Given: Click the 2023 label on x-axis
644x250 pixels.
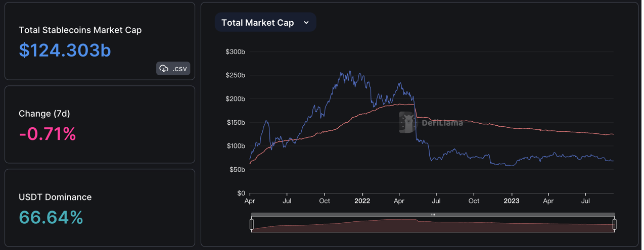Looking at the screenshot, I should [x=512, y=201].
